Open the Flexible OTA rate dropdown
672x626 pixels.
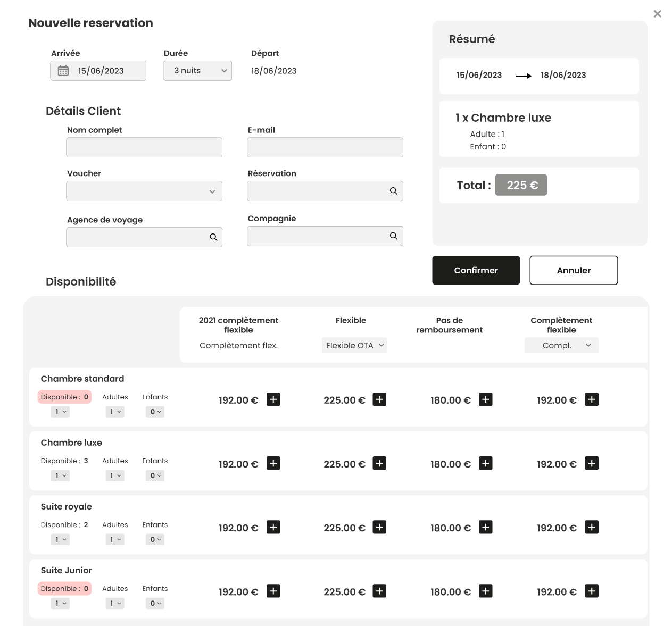(354, 345)
